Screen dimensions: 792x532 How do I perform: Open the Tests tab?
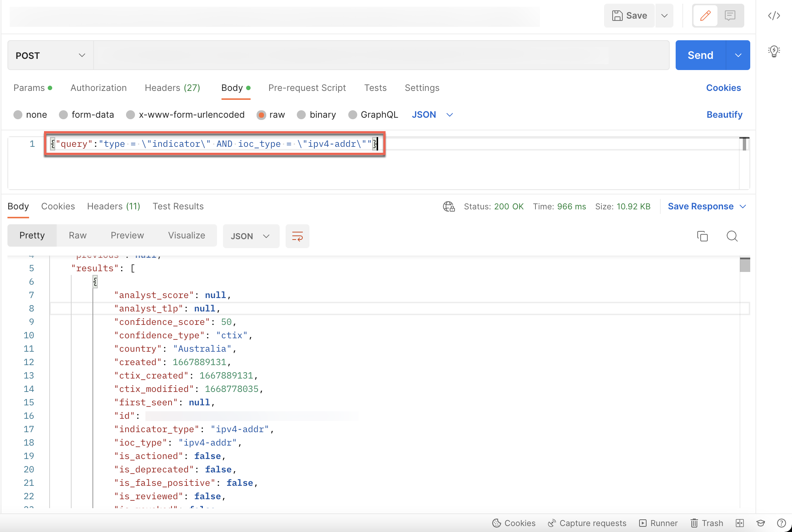[375, 88]
